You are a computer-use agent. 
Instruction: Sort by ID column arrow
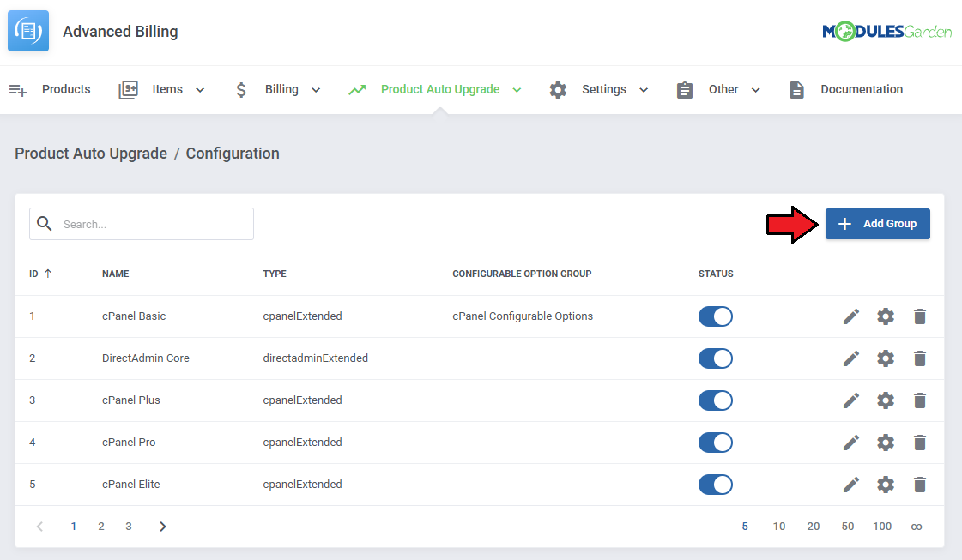pyautogui.click(x=48, y=274)
